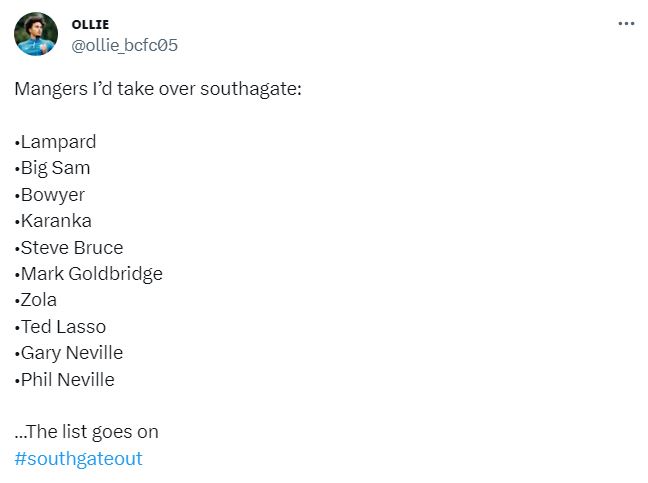Open the three-dot more options menu
The height and width of the screenshot is (483, 648).
point(626,24)
